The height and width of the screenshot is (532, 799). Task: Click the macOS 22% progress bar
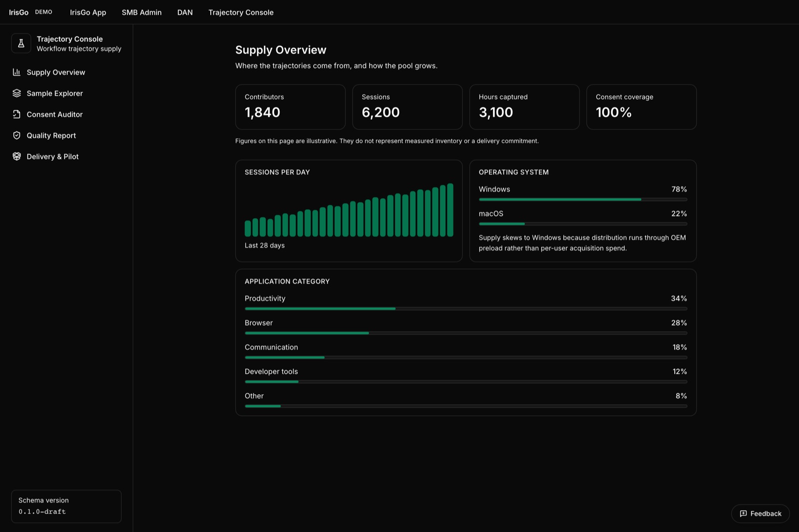[583, 224]
